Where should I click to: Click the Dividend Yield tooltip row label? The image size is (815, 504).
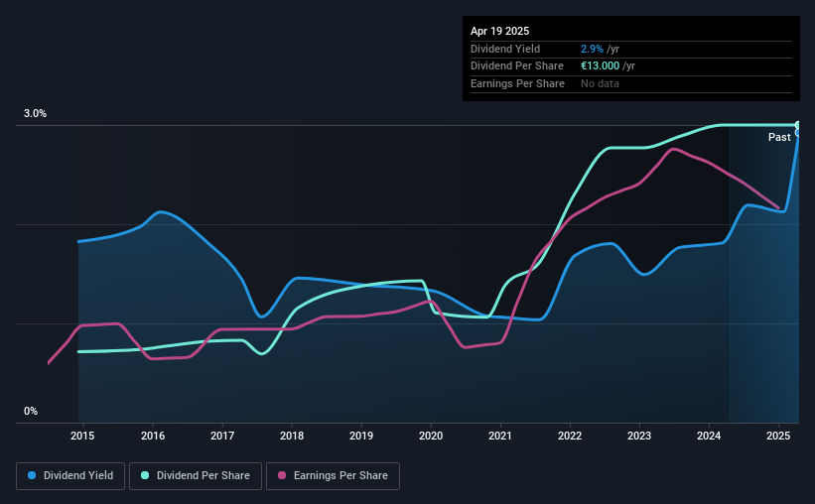point(505,49)
